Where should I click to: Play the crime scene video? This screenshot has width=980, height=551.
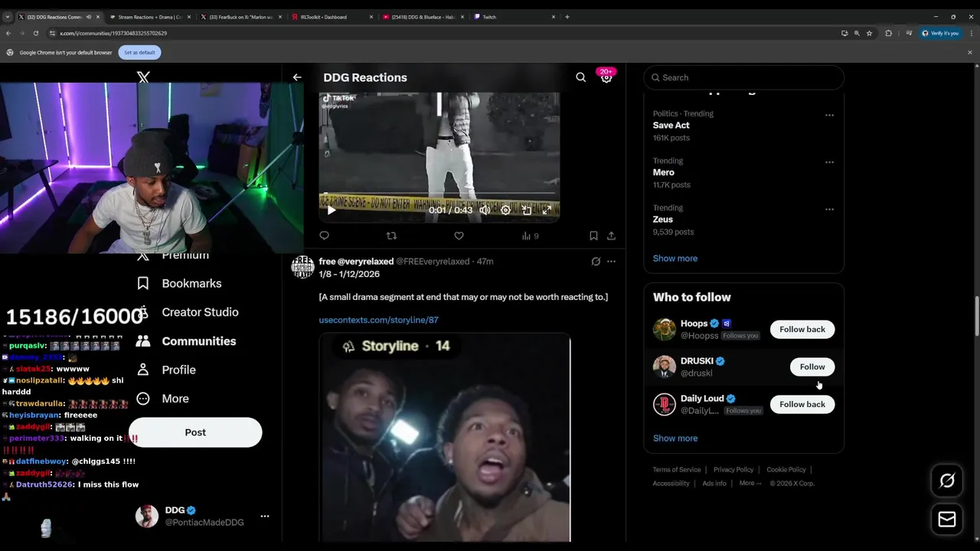point(331,210)
